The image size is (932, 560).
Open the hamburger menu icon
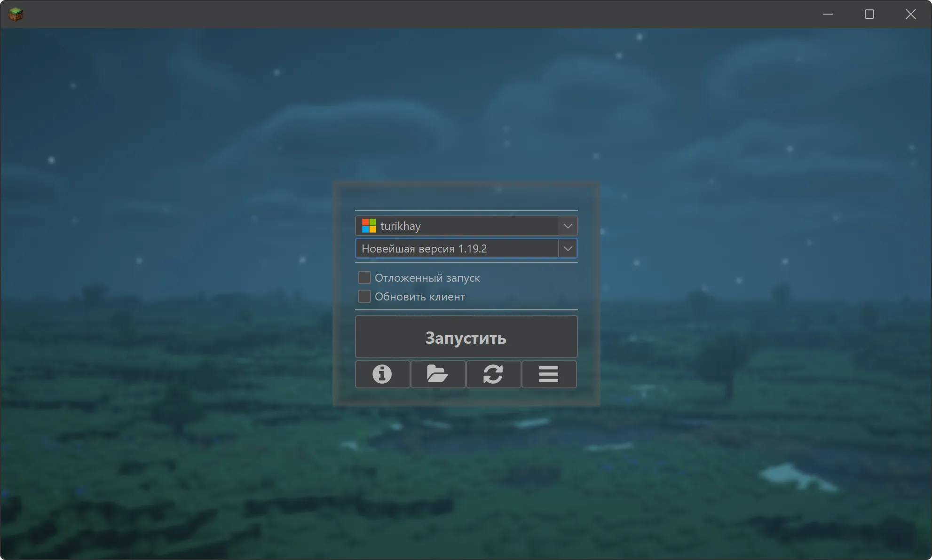pos(548,374)
